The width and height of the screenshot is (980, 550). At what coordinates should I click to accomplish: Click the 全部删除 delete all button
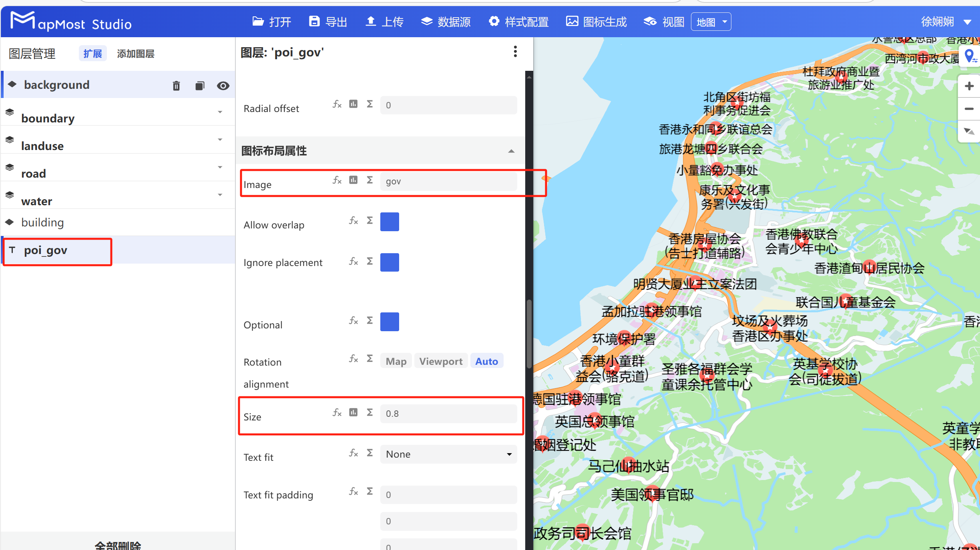(x=118, y=545)
